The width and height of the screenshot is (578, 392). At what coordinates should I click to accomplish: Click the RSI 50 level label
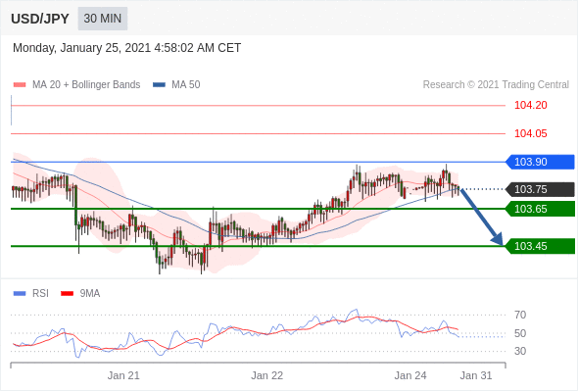point(520,333)
